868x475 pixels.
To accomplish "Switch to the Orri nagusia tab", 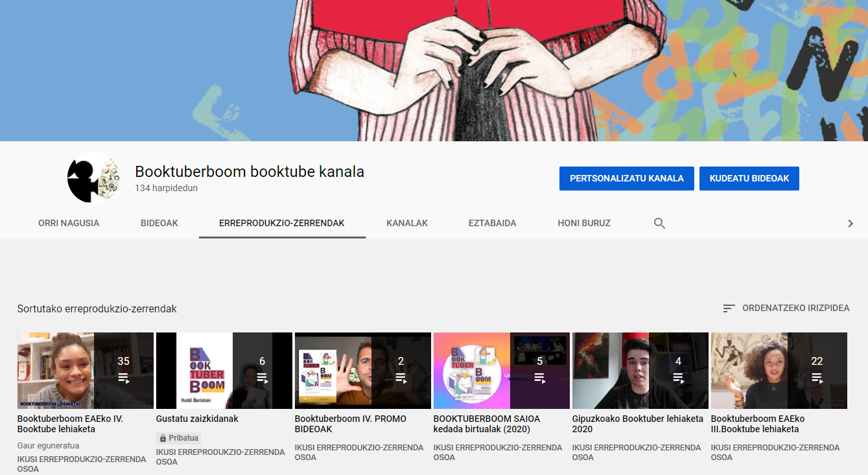I will pyautogui.click(x=69, y=223).
